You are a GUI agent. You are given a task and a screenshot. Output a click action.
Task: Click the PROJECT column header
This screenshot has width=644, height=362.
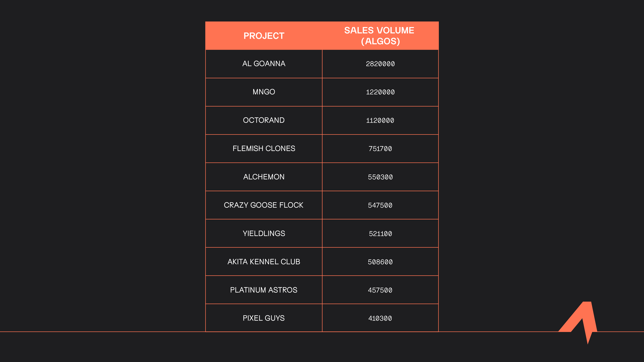[x=264, y=36]
